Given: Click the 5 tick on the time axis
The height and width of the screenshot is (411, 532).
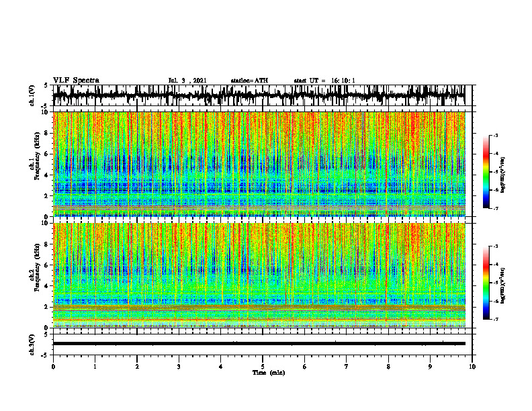Looking at the screenshot, I should (x=263, y=367).
